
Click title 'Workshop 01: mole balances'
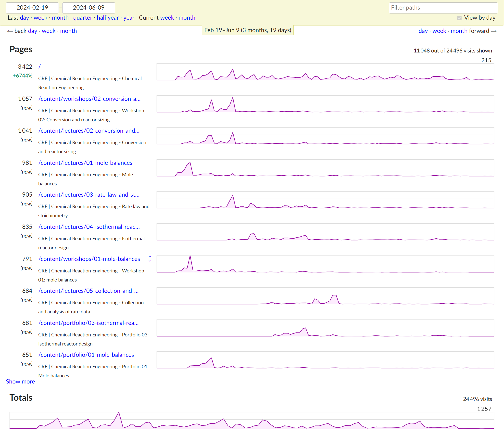91,275
